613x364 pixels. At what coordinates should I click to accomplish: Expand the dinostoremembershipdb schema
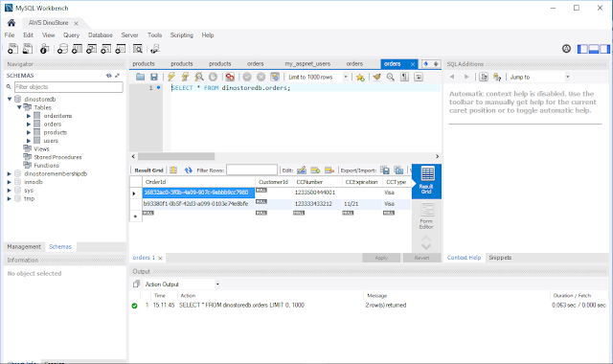[10, 173]
